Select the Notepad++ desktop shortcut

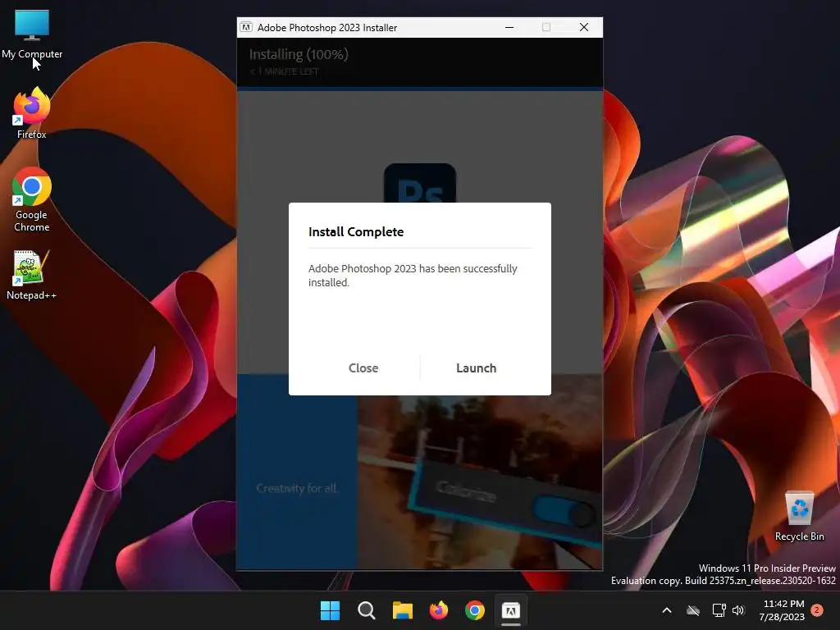[x=31, y=275]
